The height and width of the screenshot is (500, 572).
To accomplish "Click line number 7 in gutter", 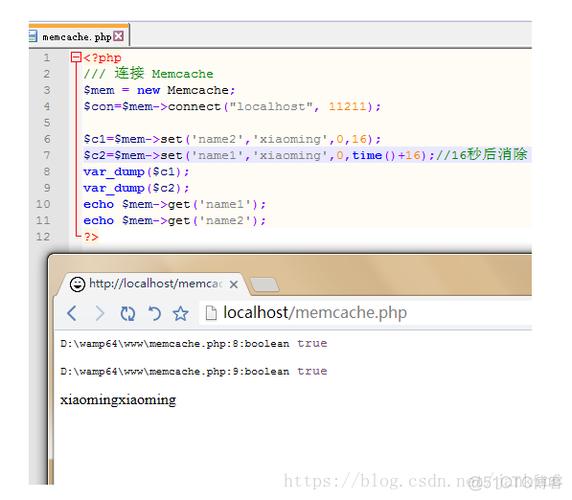I will pos(47,155).
